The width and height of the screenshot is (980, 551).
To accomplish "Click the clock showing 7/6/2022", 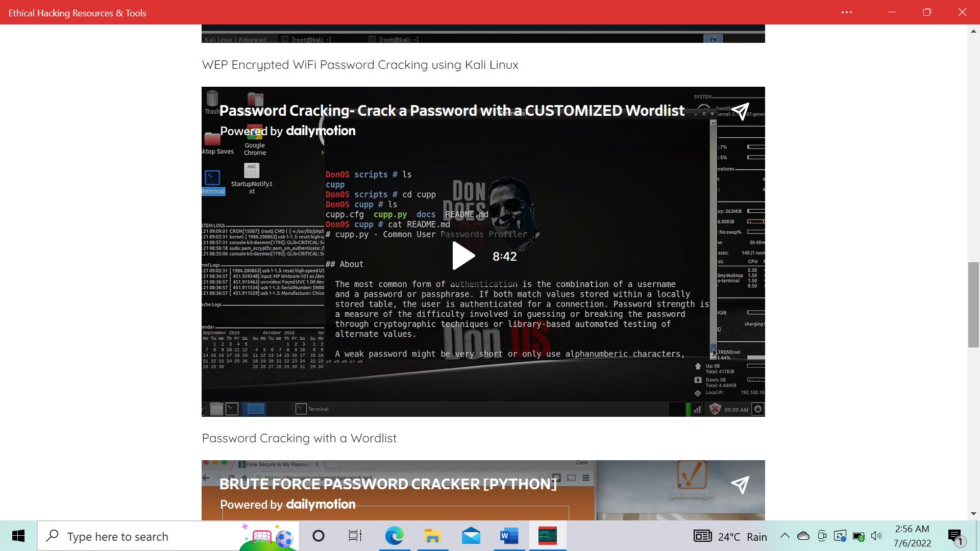I will (x=913, y=536).
